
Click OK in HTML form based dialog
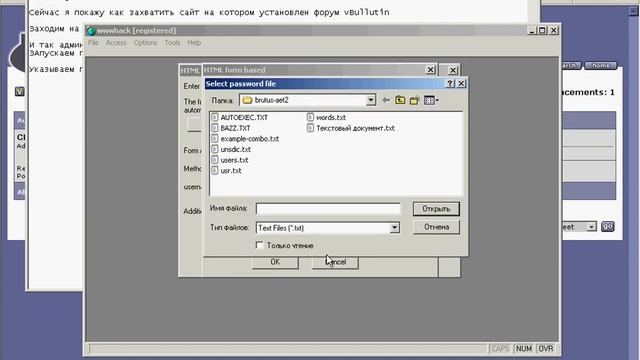pos(275,262)
